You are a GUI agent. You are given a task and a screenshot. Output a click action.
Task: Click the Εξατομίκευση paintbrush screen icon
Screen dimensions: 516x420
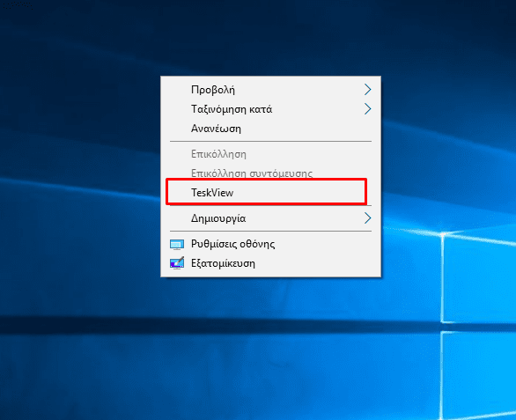(177, 263)
